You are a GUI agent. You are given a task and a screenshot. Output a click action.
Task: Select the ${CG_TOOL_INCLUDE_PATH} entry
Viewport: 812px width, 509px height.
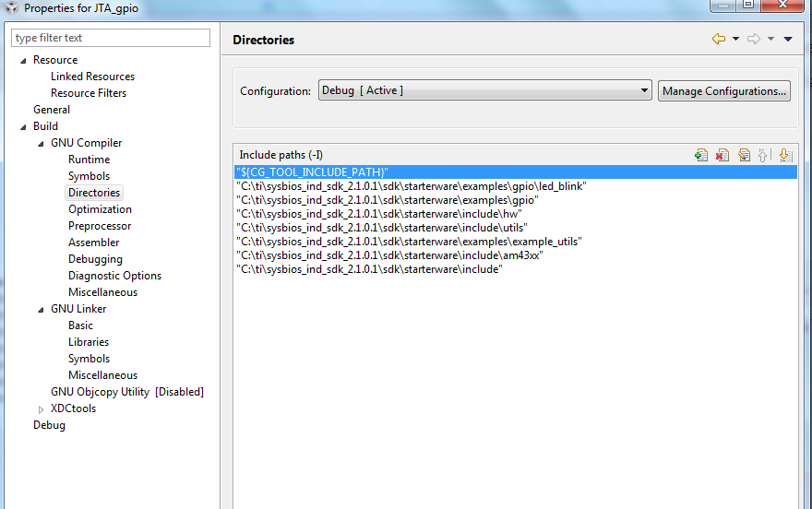(515, 172)
